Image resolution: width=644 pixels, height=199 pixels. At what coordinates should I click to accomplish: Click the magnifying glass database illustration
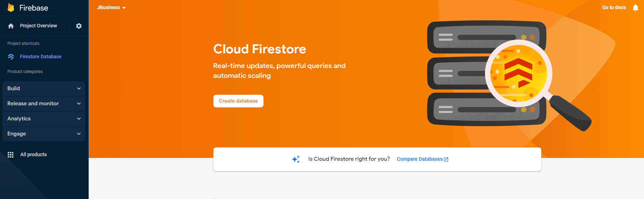[518, 74]
